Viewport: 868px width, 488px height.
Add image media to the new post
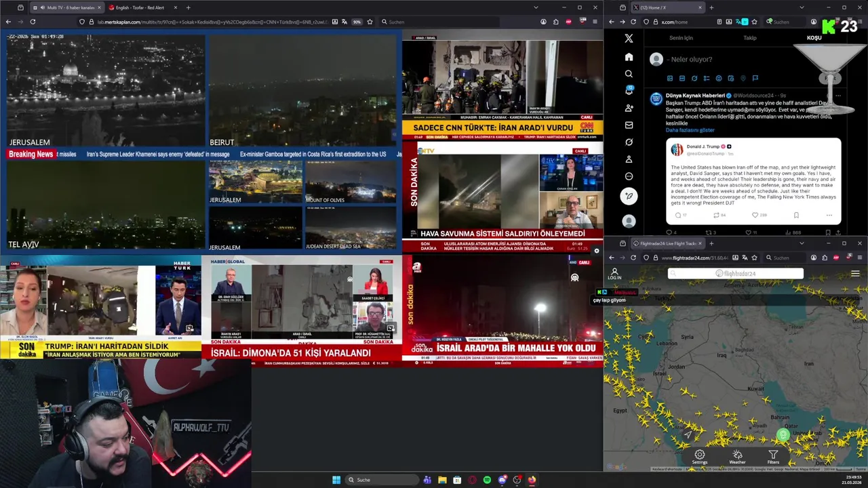(670, 79)
